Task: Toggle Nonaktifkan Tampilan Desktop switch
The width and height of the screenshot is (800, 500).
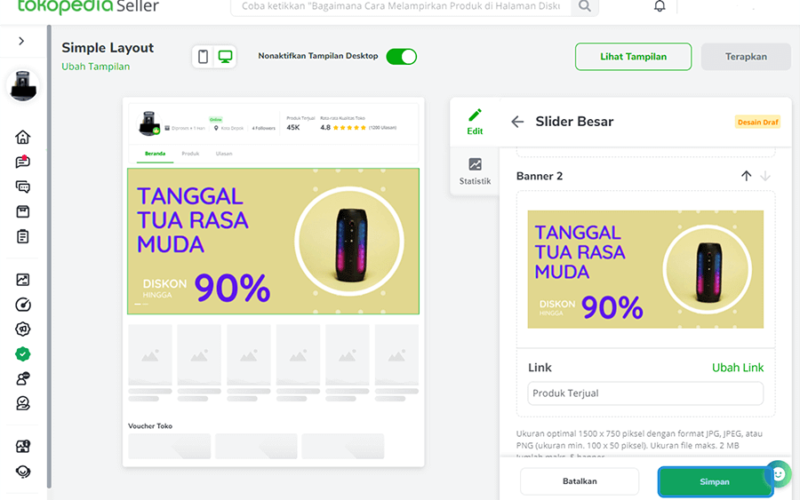Action: [x=401, y=57]
